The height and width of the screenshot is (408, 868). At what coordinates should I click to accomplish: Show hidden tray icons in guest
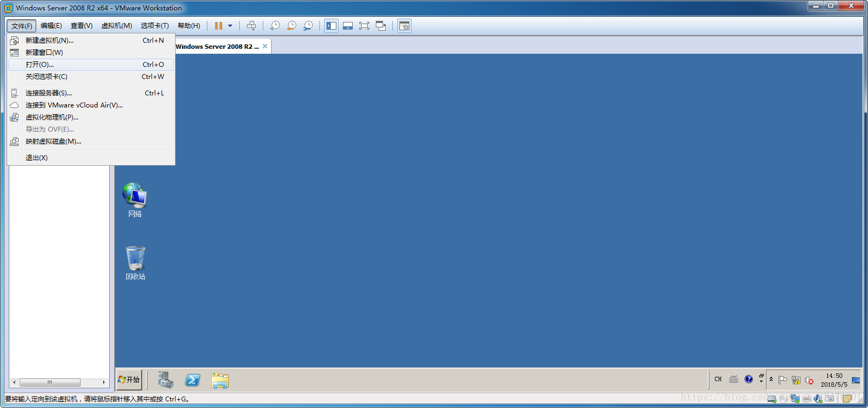click(771, 379)
